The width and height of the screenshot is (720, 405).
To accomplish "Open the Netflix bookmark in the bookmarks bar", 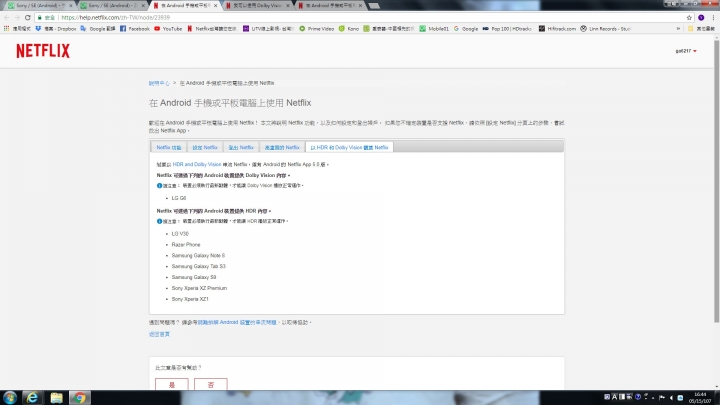I will (x=212, y=28).
